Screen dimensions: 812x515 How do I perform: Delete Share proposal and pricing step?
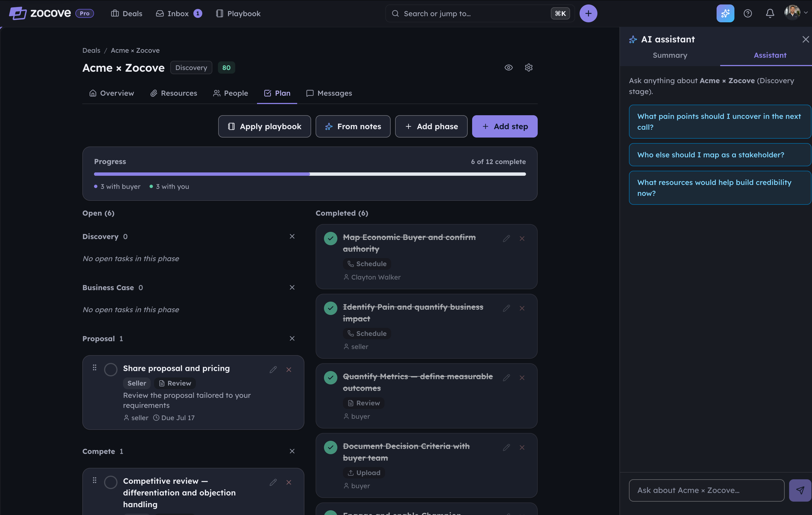tap(289, 370)
